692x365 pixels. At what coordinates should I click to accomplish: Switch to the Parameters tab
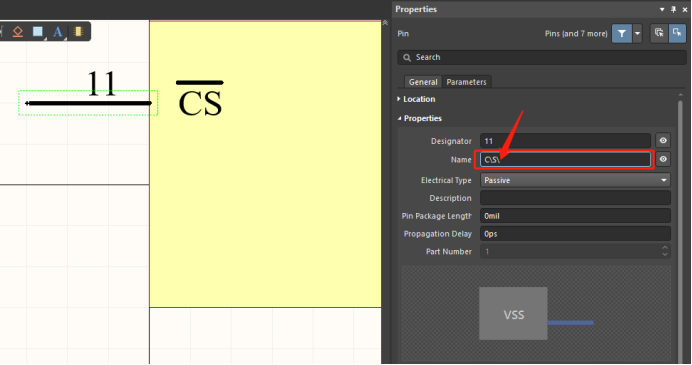[466, 82]
